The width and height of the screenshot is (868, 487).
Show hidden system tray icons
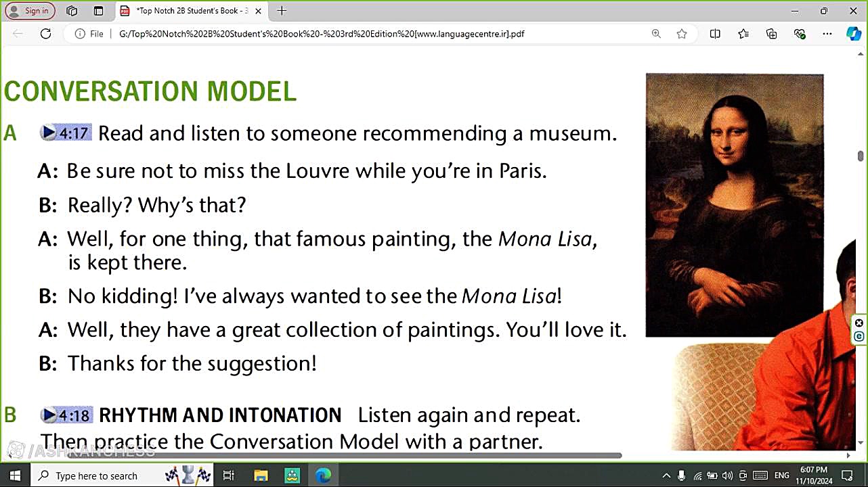coord(666,476)
